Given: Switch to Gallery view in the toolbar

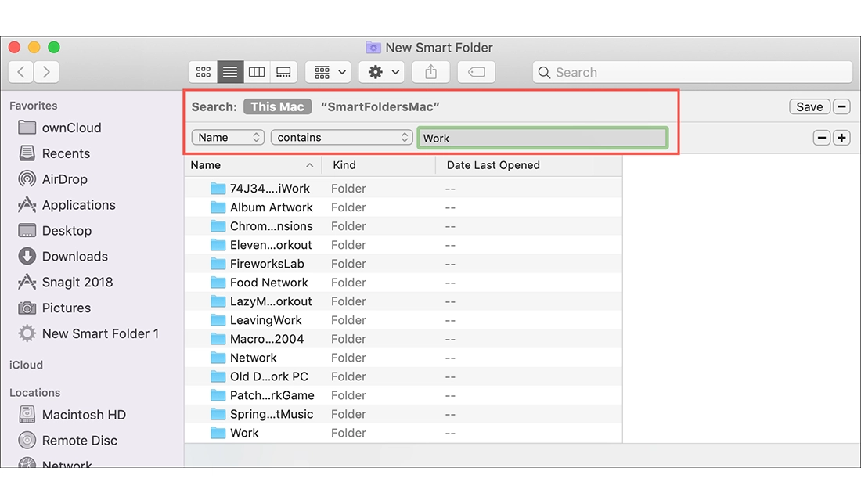Looking at the screenshot, I should click(x=283, y=71).
